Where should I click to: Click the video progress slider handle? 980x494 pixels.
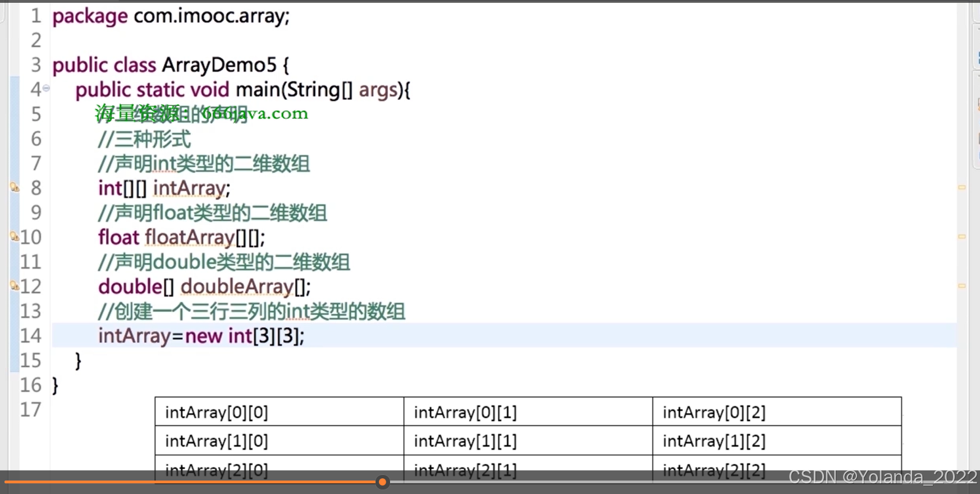point(383,482)
